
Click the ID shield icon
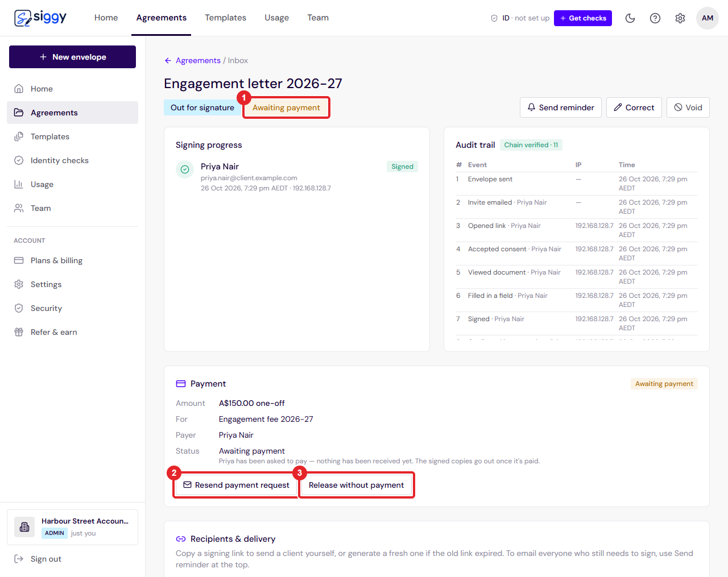coord(494,18)
